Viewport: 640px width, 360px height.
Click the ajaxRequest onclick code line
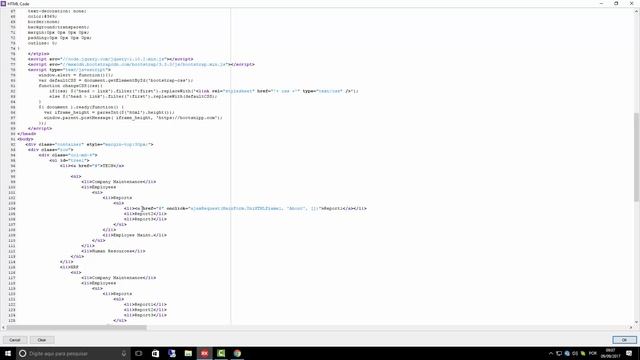[245, 209]
